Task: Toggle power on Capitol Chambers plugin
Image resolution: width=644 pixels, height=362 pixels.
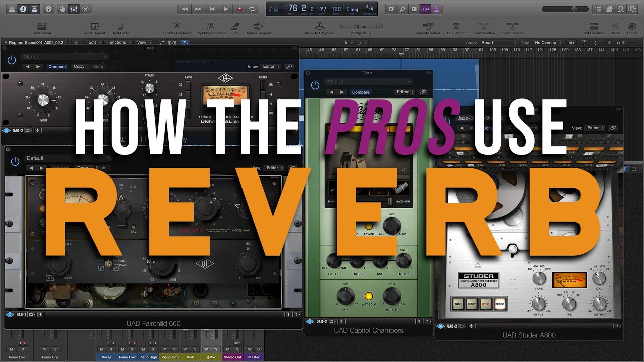Action: pyautogui.click(x=315, y=85)
